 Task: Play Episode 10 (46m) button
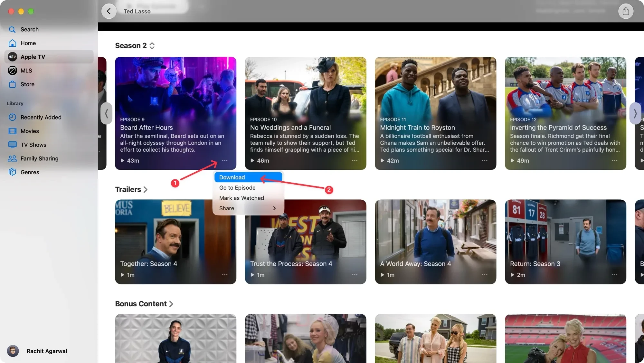[x=260, y=160]
